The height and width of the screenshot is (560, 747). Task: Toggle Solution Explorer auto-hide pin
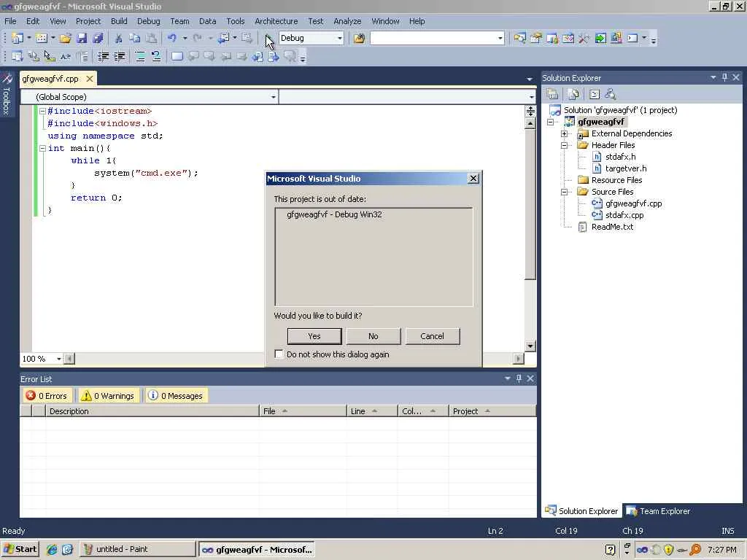tap(724, 77)
